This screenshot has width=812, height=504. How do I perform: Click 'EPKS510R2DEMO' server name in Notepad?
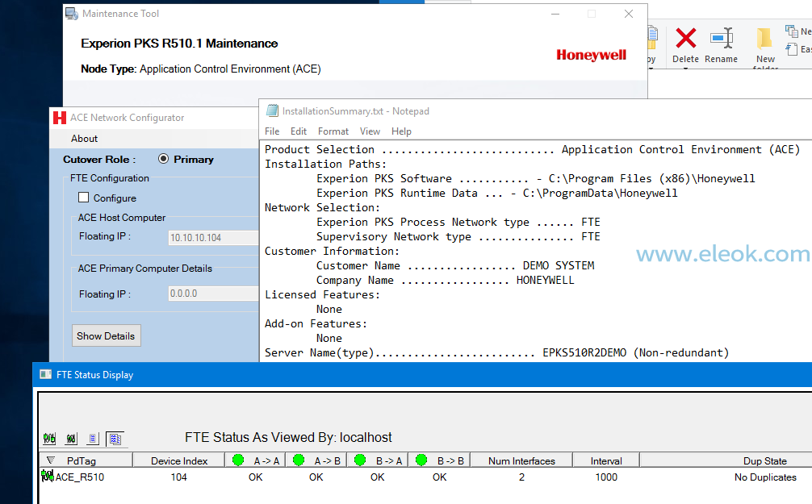pyautogui.click(x=584, y=352)
